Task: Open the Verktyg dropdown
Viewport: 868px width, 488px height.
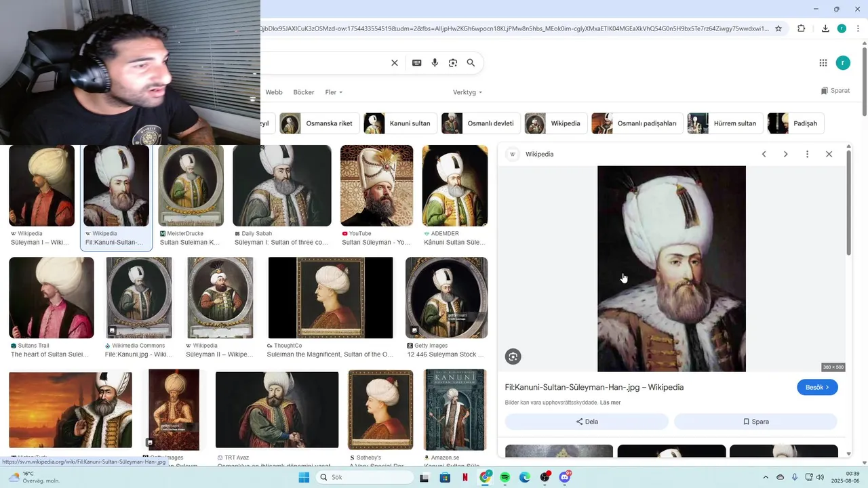Action: (467, 92)
